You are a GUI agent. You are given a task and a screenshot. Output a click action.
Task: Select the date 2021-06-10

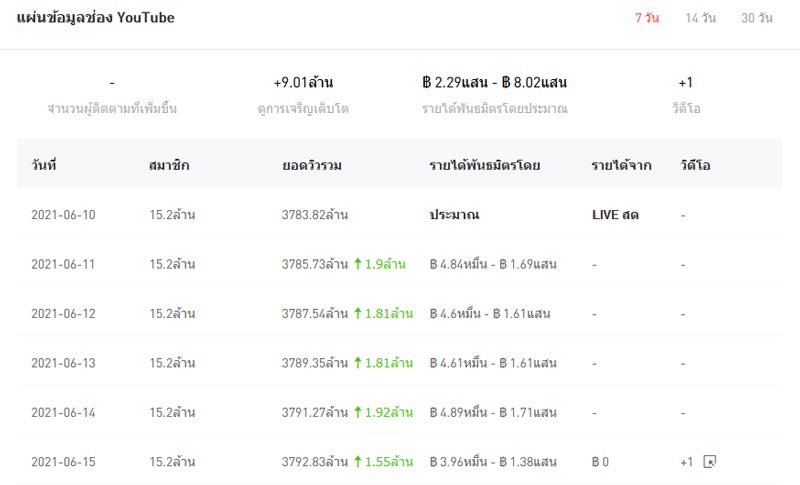coord(63,215)
